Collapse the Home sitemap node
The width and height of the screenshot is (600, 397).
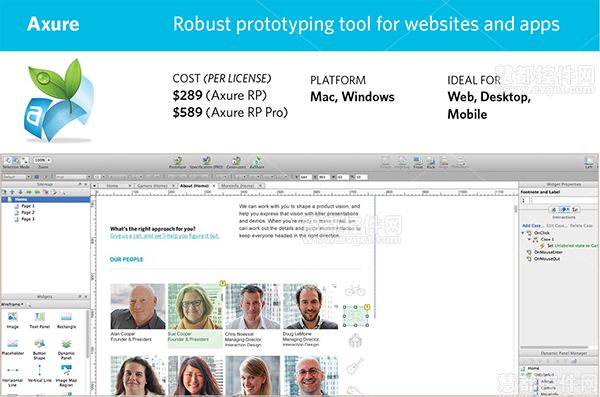tap(4, 199)
